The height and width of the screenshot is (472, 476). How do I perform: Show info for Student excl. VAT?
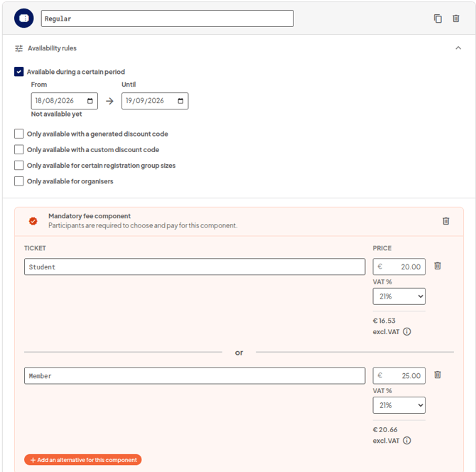coord(407,331)
